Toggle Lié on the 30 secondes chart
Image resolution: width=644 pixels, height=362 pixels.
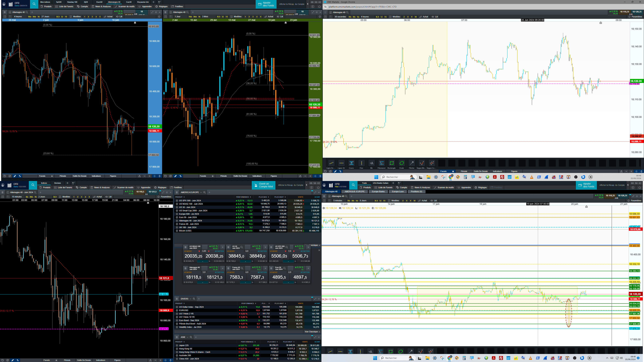[435, 17]
